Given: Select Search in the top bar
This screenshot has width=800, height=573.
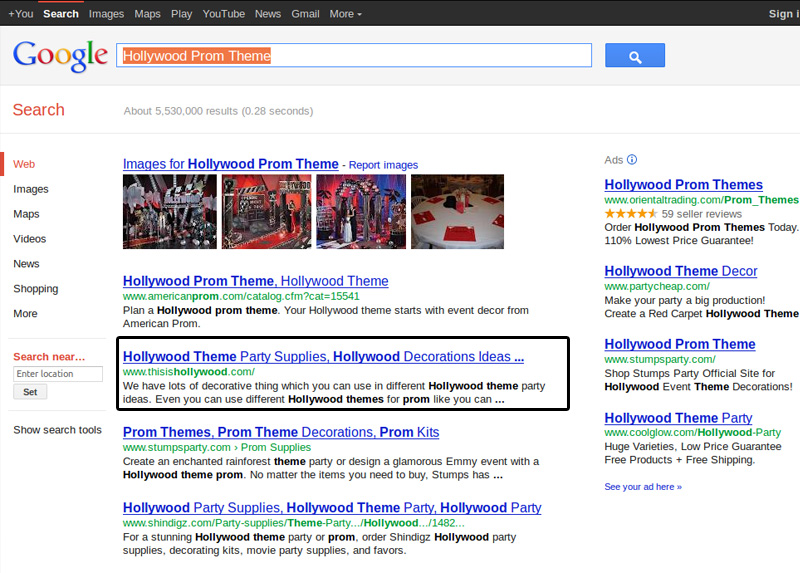Looking at the screenshot, I should point(61,14).
